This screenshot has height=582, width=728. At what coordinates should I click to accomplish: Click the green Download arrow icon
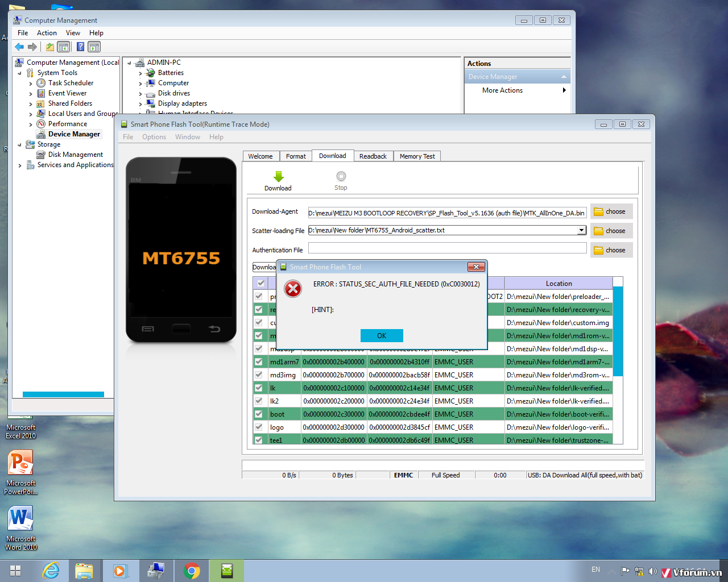[278, 176]
